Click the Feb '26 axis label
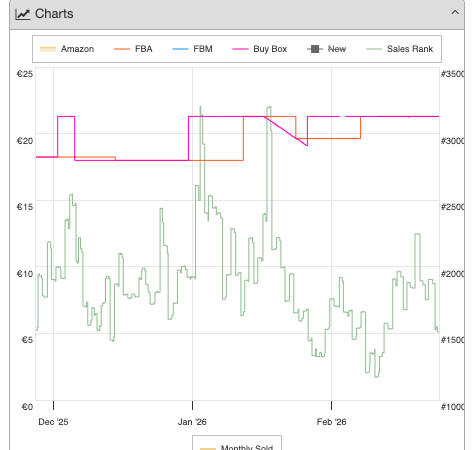 pyautogui.click(x=331, y=422)
